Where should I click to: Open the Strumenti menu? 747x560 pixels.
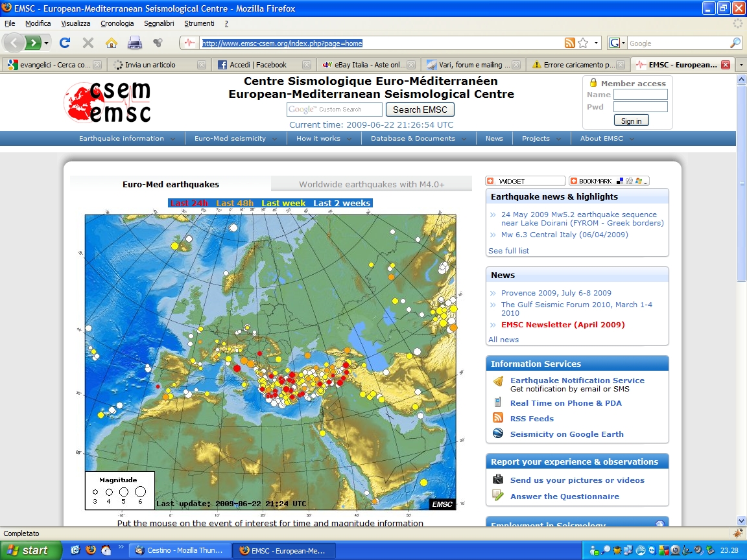point(199,23)
